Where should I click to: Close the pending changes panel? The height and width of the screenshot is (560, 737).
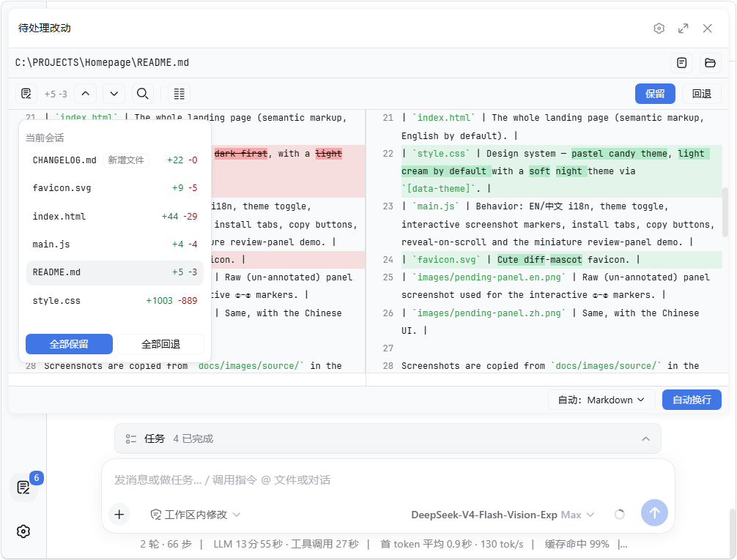[707, 29]
